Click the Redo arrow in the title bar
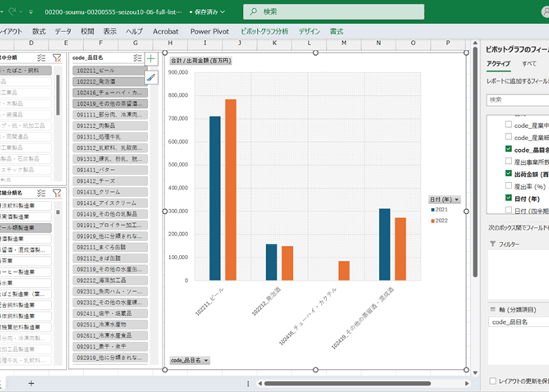 click(12, 11)
